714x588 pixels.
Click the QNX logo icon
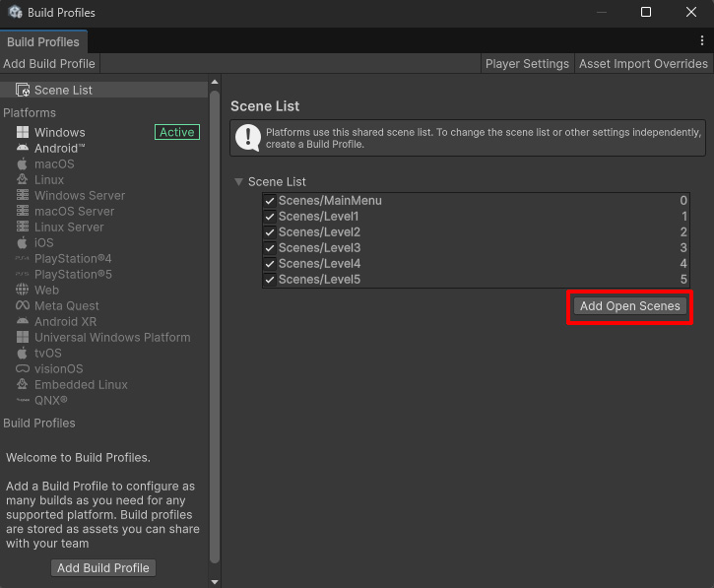pos(23,400)
